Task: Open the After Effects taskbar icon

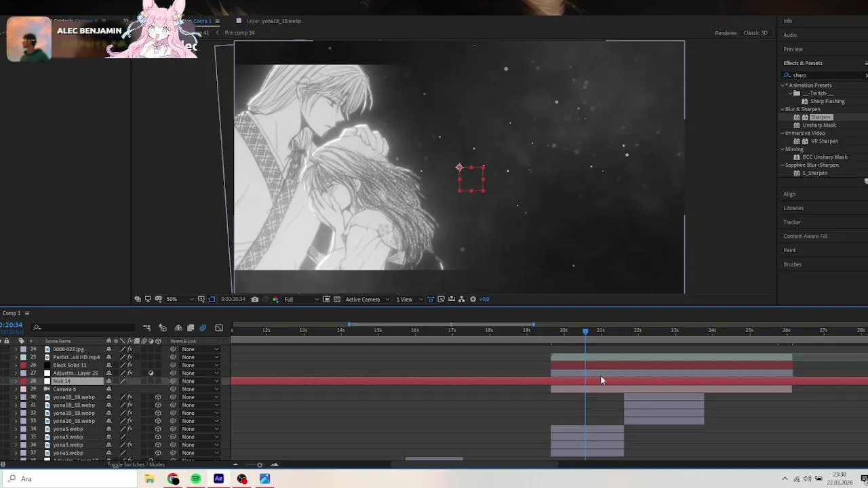Action: coord(218,479)
